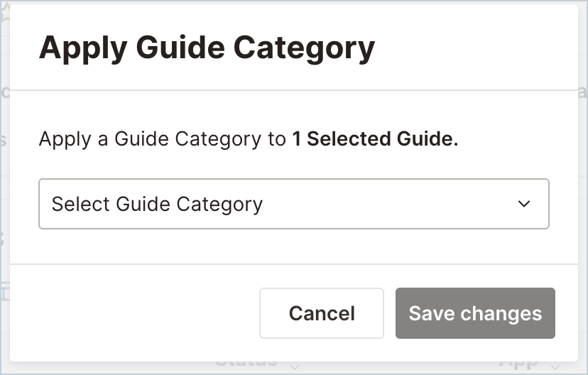588x375 pixels.
Task: Click the dimmed Status column header text
Action: (x=246, y=363)
